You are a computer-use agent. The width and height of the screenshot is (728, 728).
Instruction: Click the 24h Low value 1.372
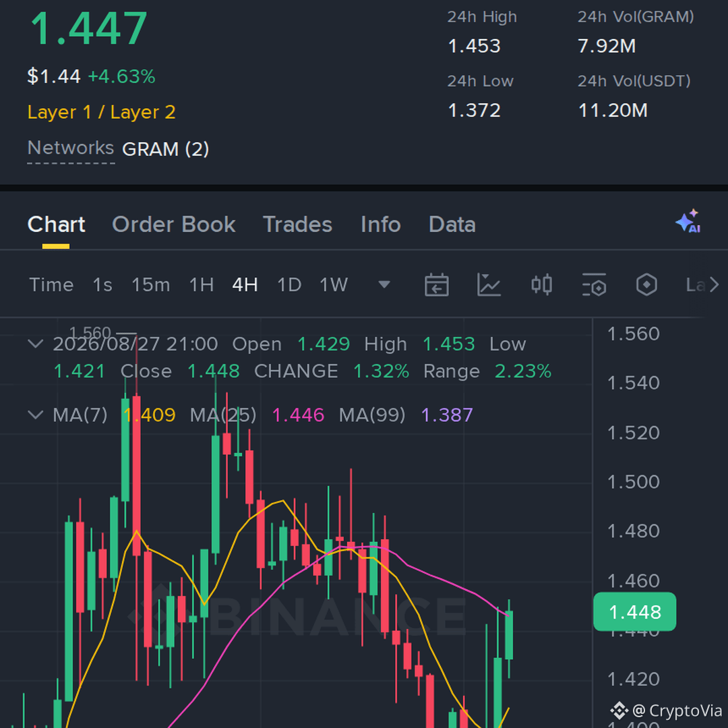point(474,111)
